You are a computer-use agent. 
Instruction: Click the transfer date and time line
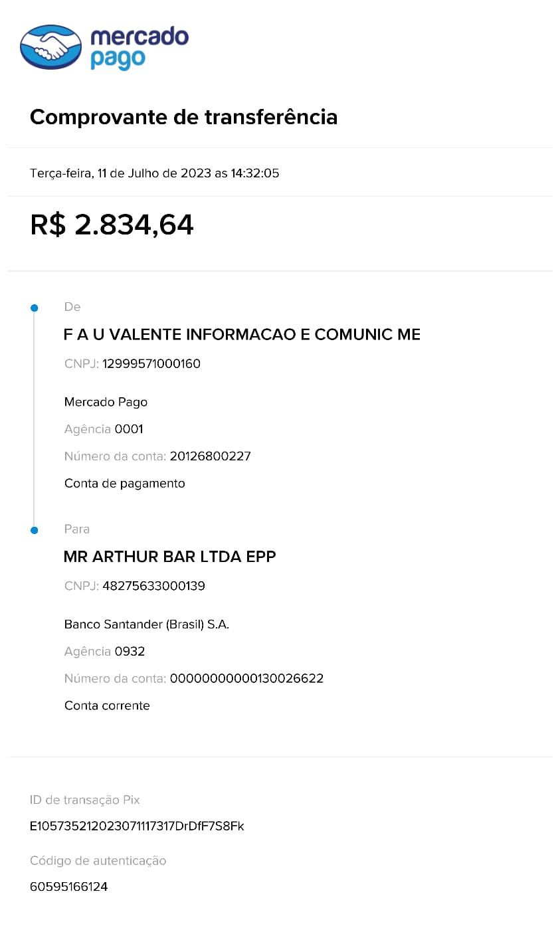point(155,173)
